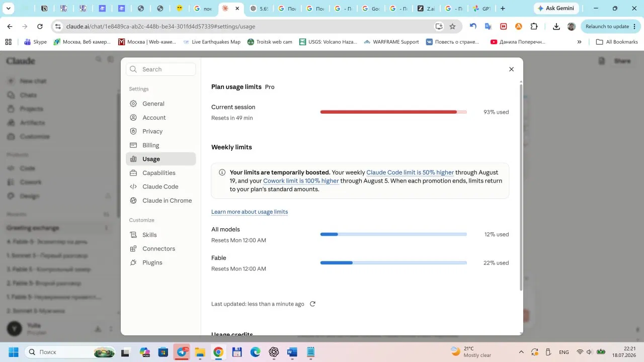Open Chrome Downloads
The image size is (644, 362).
point(556,27)
